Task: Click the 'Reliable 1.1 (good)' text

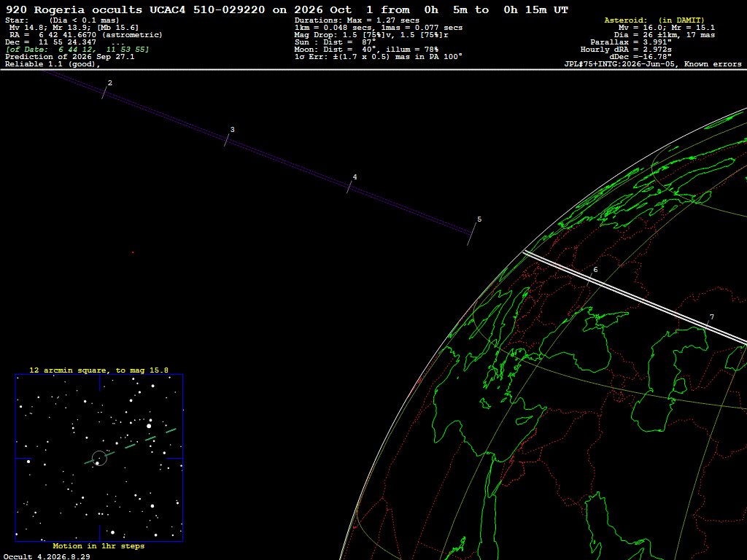Action: pos(53,64)
